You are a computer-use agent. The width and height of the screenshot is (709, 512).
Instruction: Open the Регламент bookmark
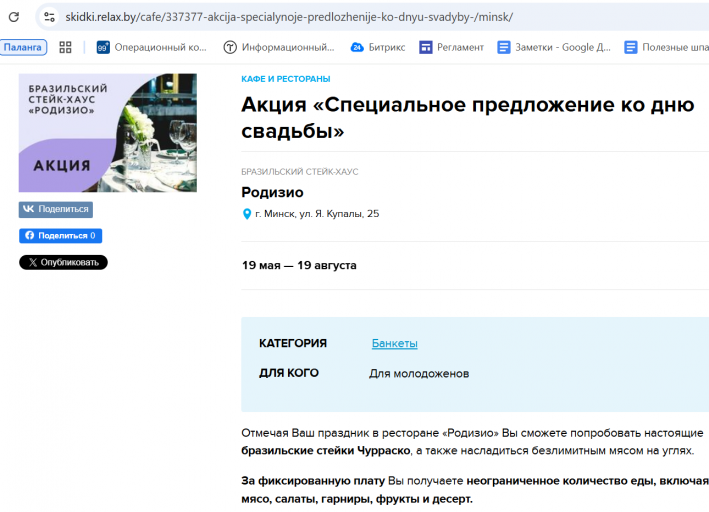(451, 47)
